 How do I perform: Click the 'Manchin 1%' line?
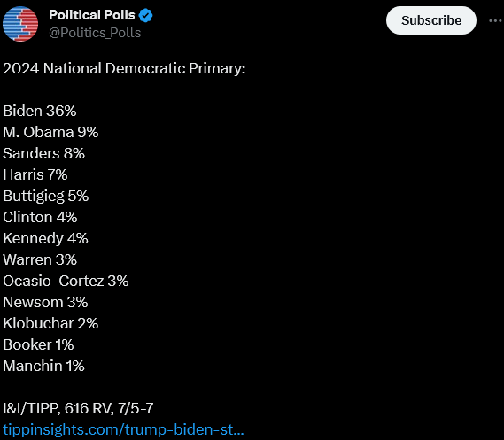coord(43,366)
